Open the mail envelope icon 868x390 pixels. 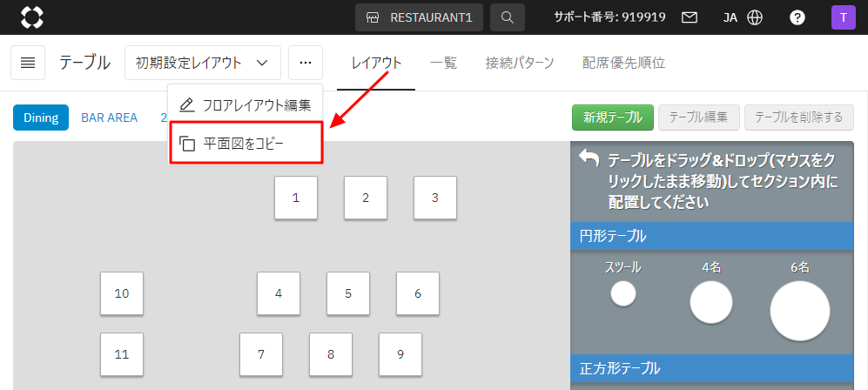[689, 17]
